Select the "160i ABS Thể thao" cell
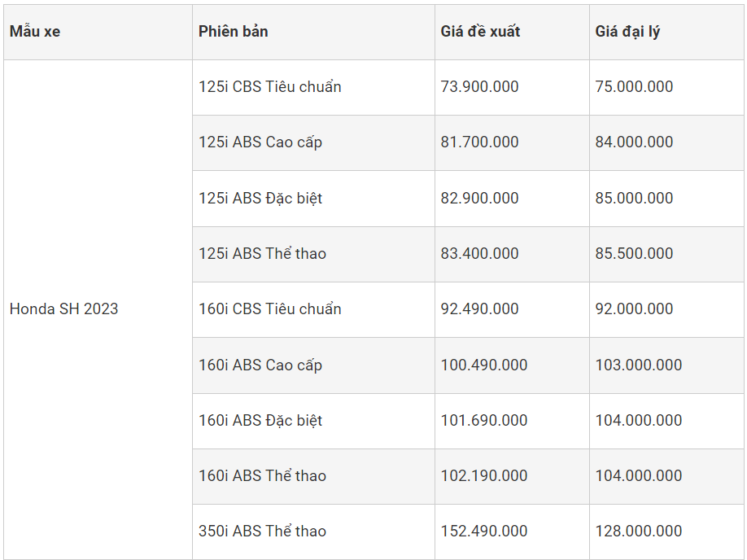 point(262,476)
